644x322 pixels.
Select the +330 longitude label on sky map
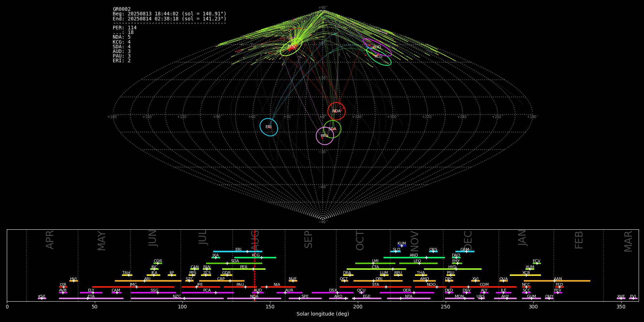pos(356,117)
